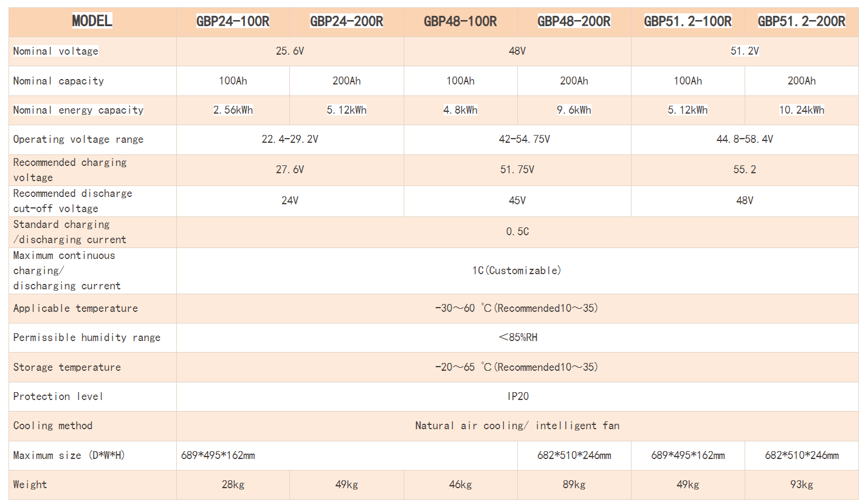Select the GBP48-200R column header
The height and width of the screenshot is (504, 868).
coord(574,22)
